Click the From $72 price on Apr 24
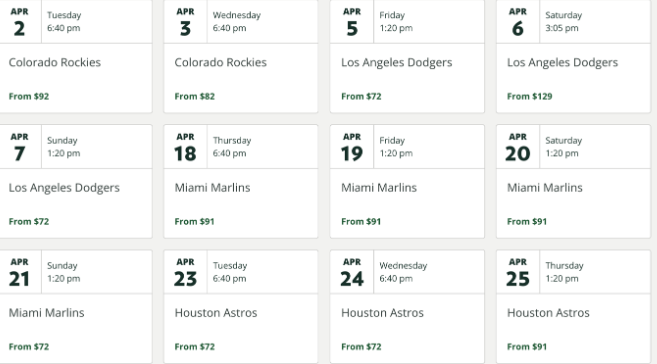 (361, 347)
